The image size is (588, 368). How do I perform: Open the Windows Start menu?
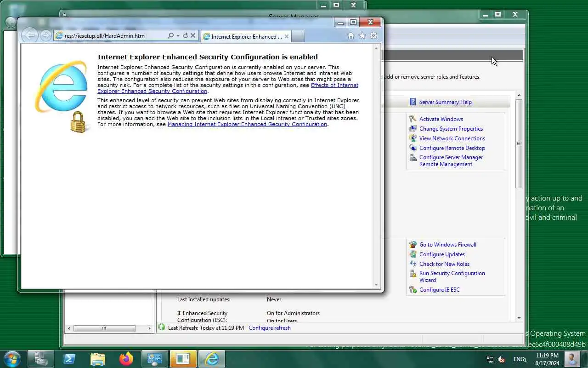12,358
